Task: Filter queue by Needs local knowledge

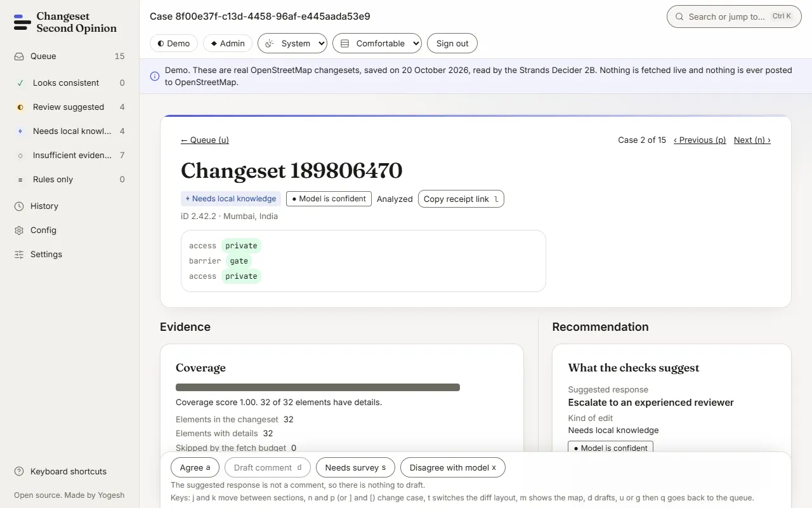Action: [69, 131]
